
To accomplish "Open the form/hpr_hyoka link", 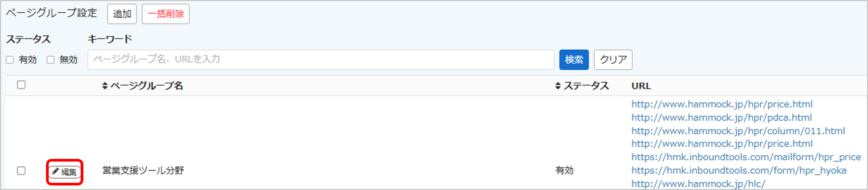I will coord(739,171).
